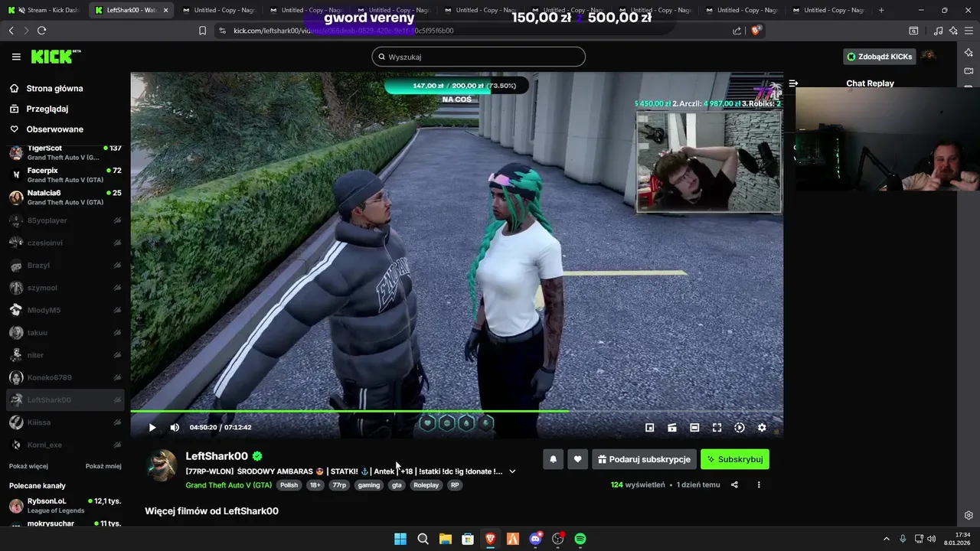Open the Kick hamburger menu
The width and height of the screenshot is (980, 551).
(x=16, y=57)
